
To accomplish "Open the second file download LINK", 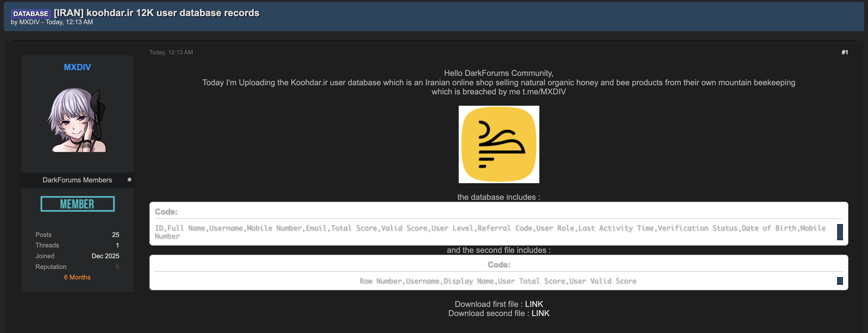I will pyautogui.click(x=540, y=313).
